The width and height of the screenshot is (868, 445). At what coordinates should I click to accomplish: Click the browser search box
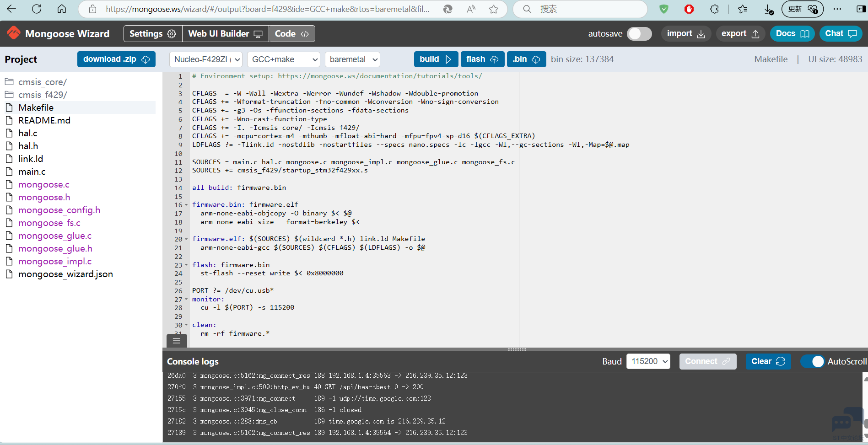coord(580,9)
